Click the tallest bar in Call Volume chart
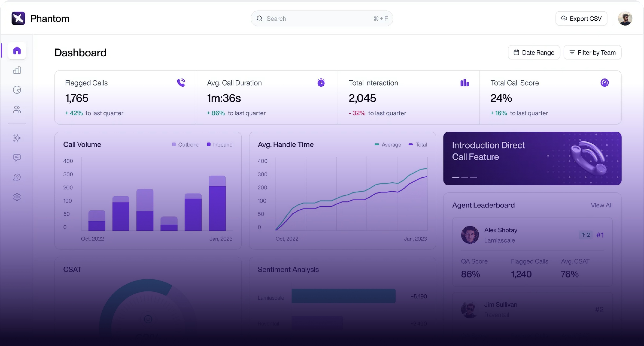Image resolution: width=644 pixels, height=346 pixels. pyautogui.click(x=217, y=203)
